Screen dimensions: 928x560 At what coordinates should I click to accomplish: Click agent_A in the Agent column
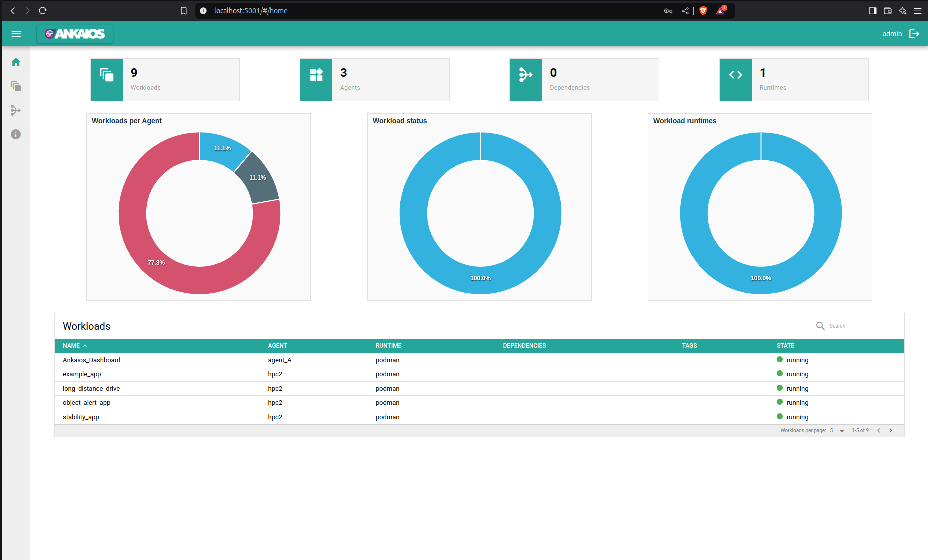[279, 360]
